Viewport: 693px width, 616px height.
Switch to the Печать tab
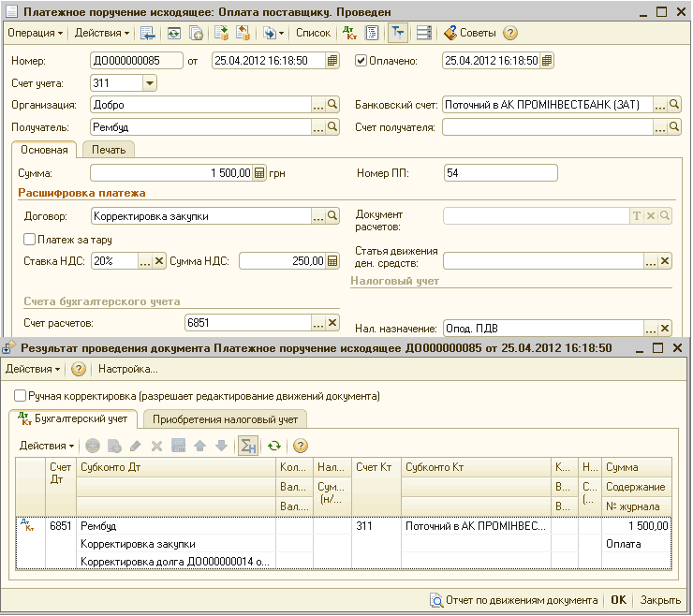click(x=109, y=149)
